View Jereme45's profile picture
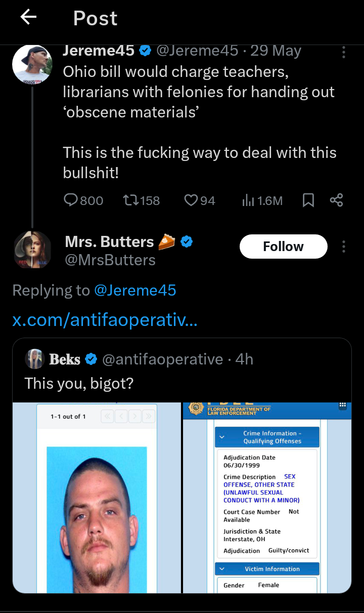This screenshot has width=364, height=613. (x=32, y=64)
